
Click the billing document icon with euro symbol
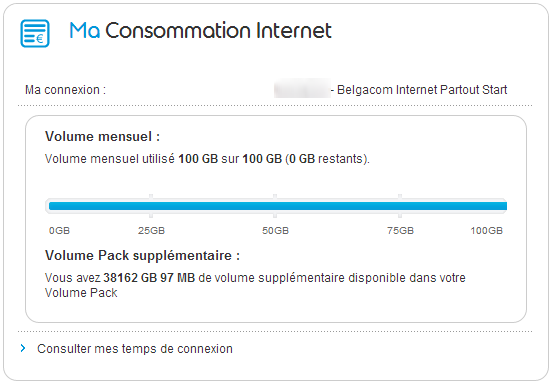[35, 33]
